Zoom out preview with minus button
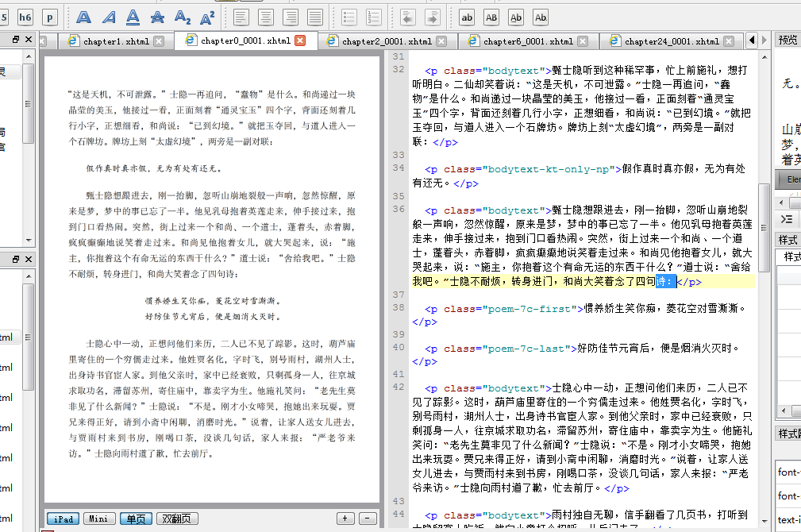801x532 pixels. 366,519
